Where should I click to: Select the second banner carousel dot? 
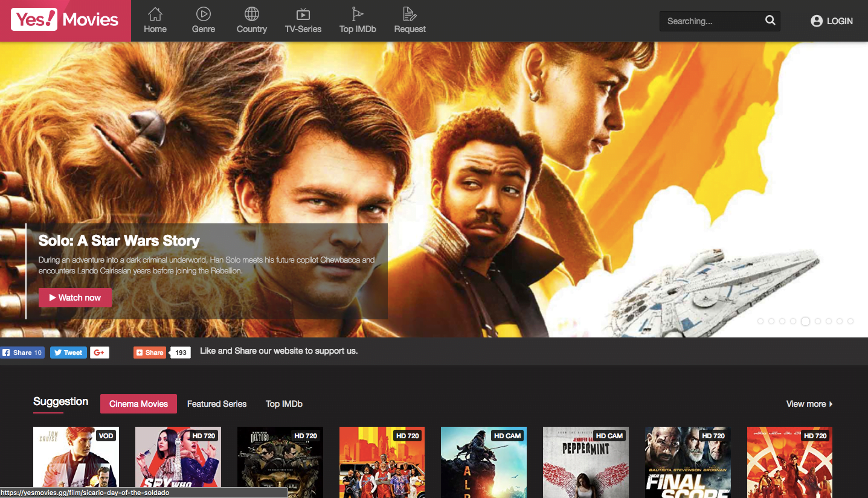click(x=771, y=321)
